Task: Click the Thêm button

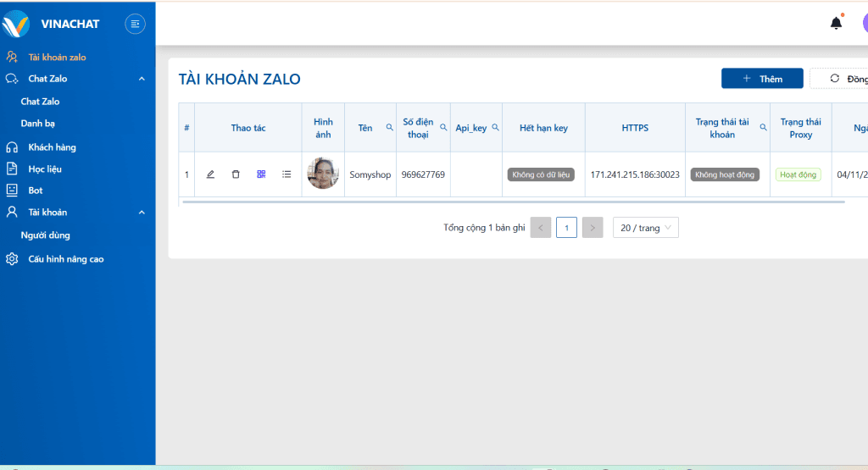Action: click(762, 79)
